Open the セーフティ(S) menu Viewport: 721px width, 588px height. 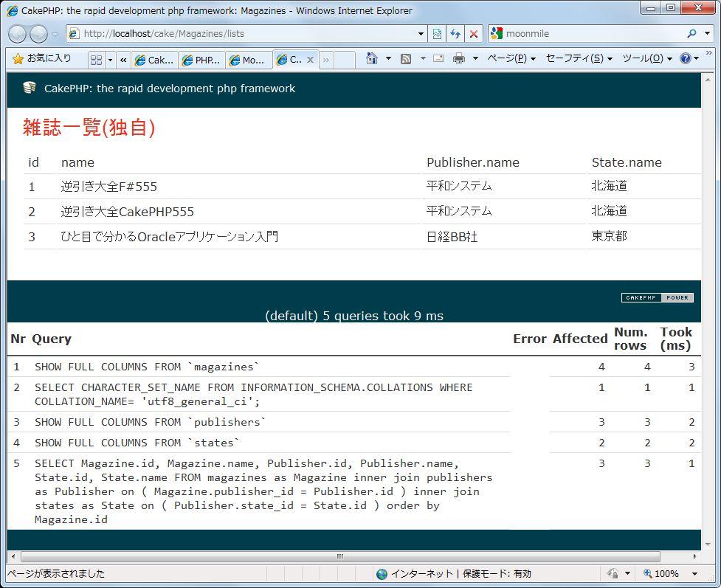click(x=579, y=59)
